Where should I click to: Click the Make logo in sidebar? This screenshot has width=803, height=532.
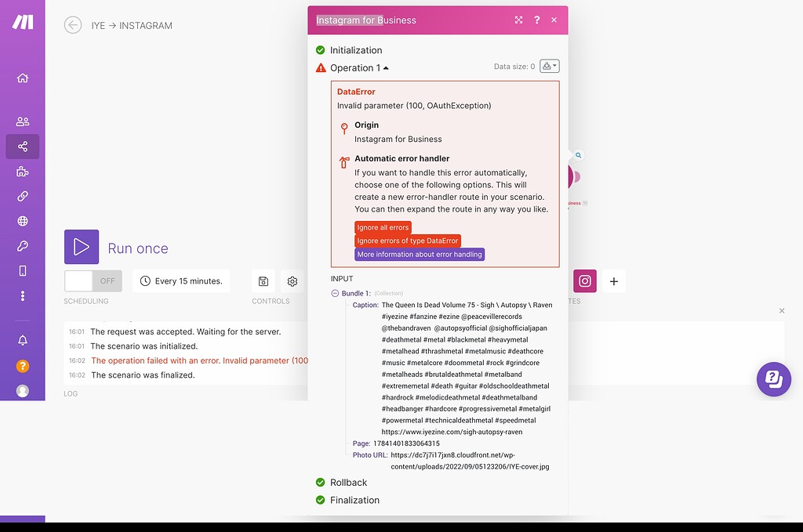tap(23, 22)
